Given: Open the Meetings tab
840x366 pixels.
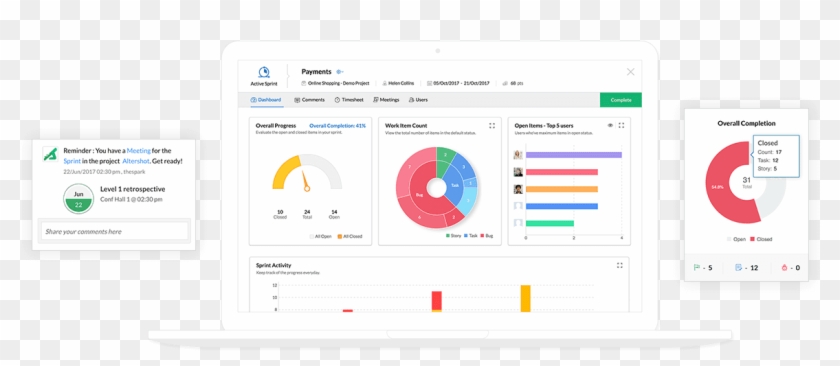Looking at the screenshot, I should [386, 100].
